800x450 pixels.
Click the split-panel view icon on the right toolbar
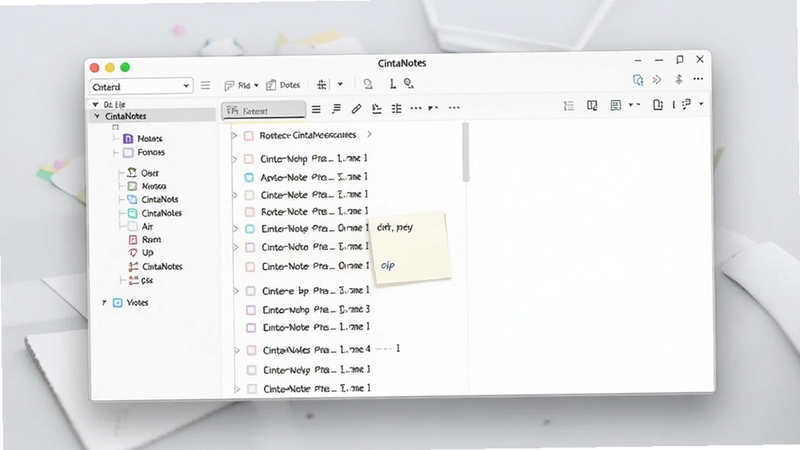point(592,105)
